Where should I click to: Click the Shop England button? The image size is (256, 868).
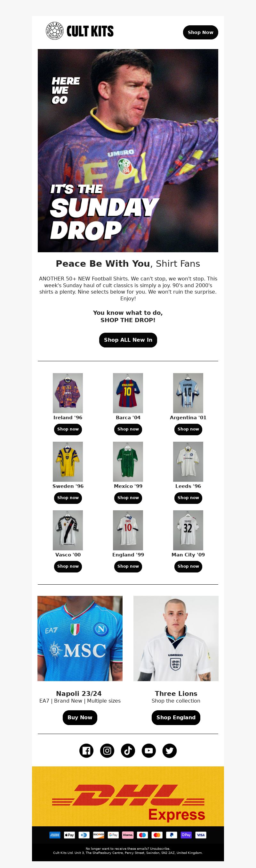pos(176,717)
